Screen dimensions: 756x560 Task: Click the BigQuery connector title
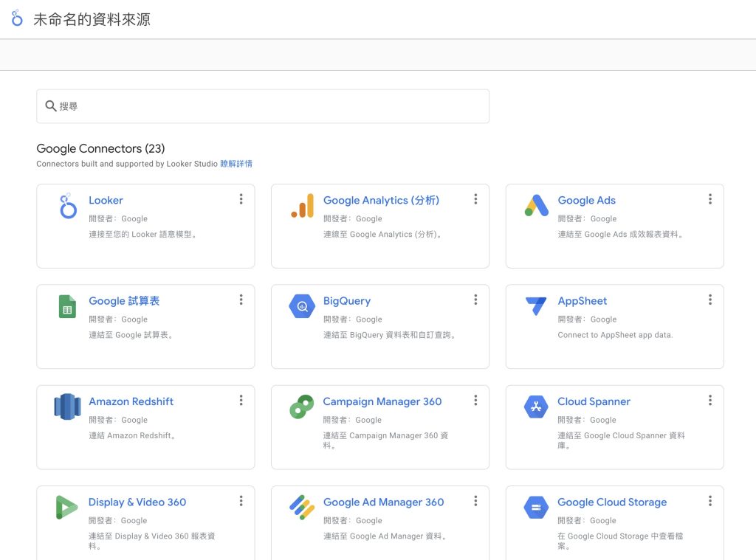(347, 301)
